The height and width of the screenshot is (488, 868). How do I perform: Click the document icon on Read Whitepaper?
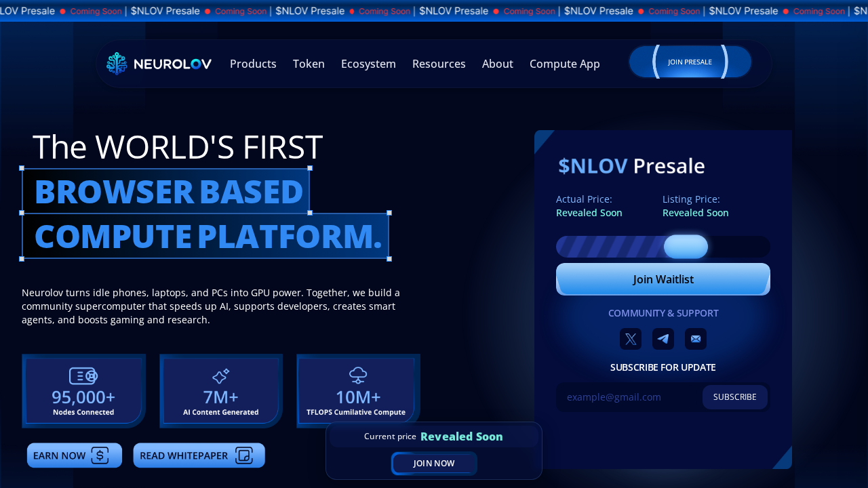click(x=244, y=455)
